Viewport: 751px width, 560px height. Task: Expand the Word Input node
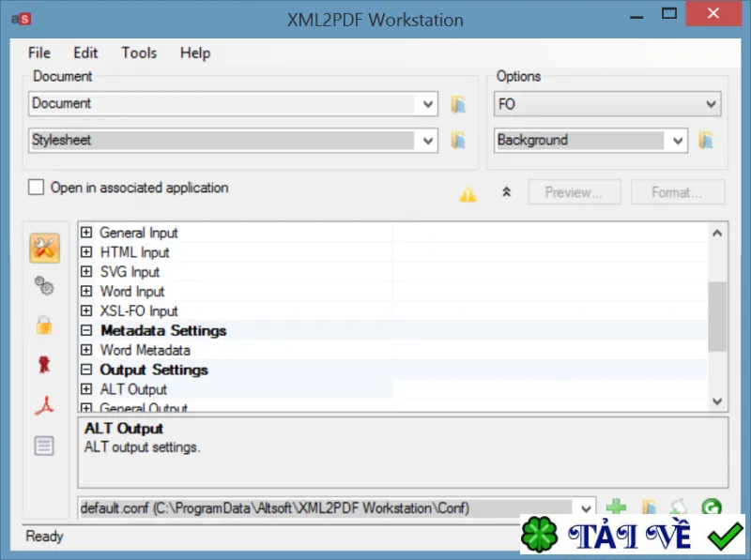tap(86, 291)
